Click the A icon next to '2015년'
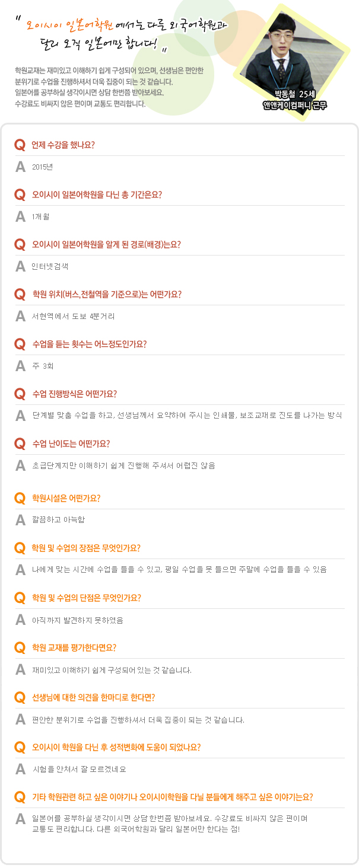The width and height of the screenshot is (359, 868). [x=21, y=167]
